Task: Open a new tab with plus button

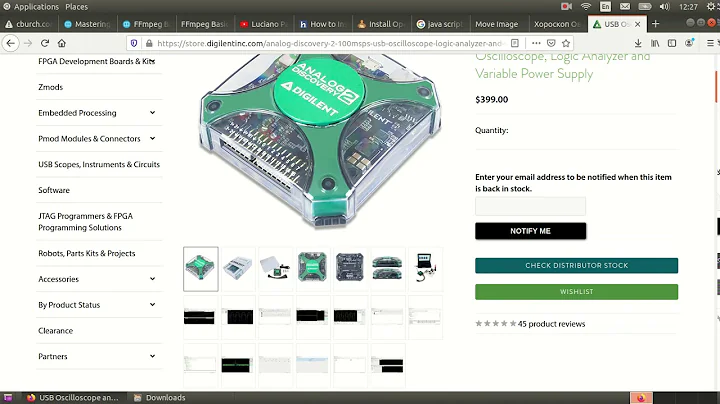Action: 655,24
